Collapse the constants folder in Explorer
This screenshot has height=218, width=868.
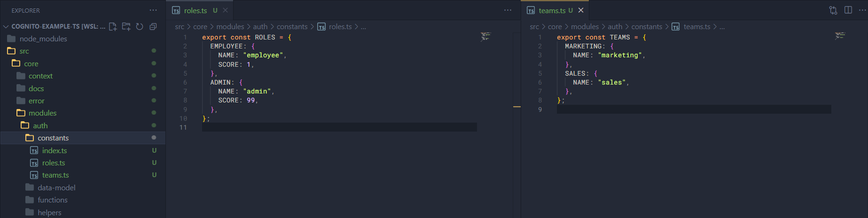tap(53, 138)
